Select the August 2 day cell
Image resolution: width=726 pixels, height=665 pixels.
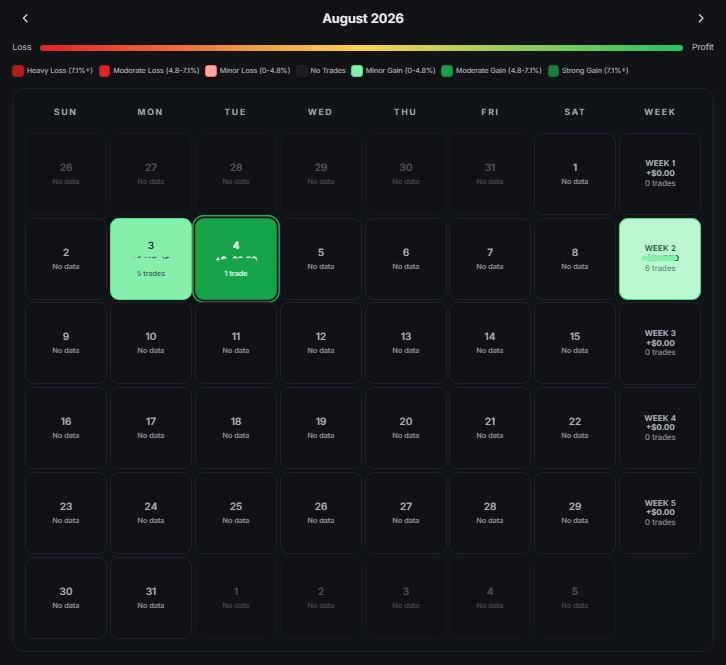point(66,259)
